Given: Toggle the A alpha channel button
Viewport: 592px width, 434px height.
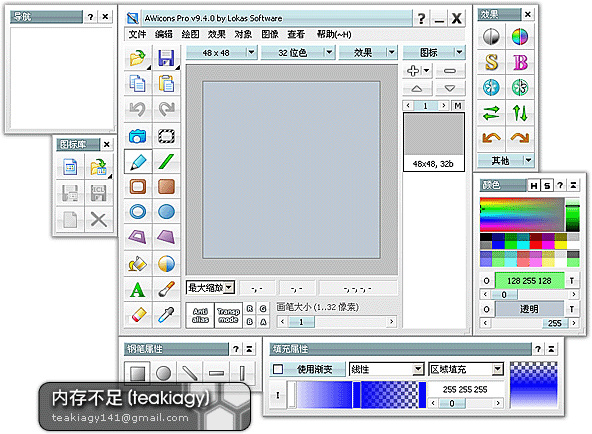Looking at the screenshot, I should [263, 322].
